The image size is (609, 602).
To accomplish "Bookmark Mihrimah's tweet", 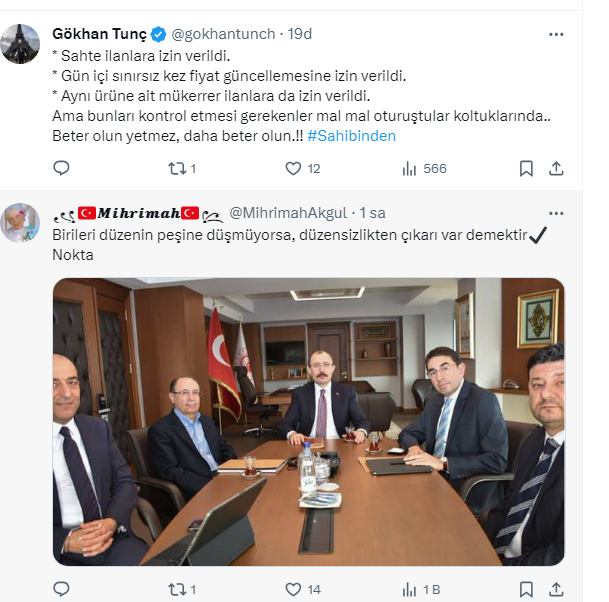I will [x=526, y=590].
